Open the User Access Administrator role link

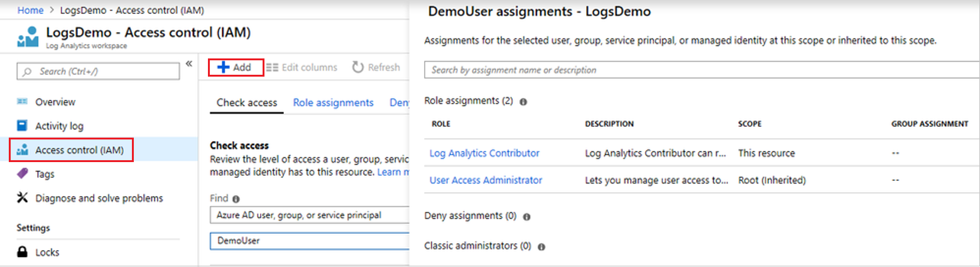click(x=486, y=180)
